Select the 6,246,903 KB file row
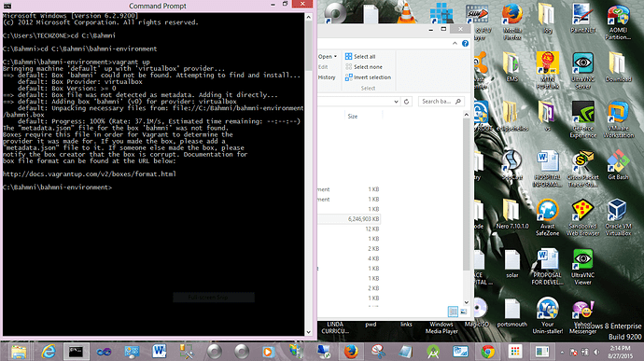Screen dimensions: 644x361 click(349, 219)
